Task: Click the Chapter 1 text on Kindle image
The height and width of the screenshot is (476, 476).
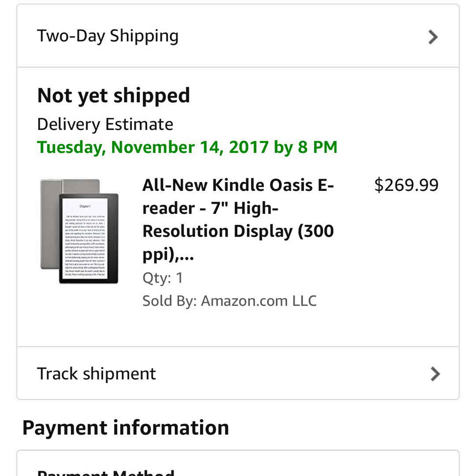Action: (x=85, y=206)
